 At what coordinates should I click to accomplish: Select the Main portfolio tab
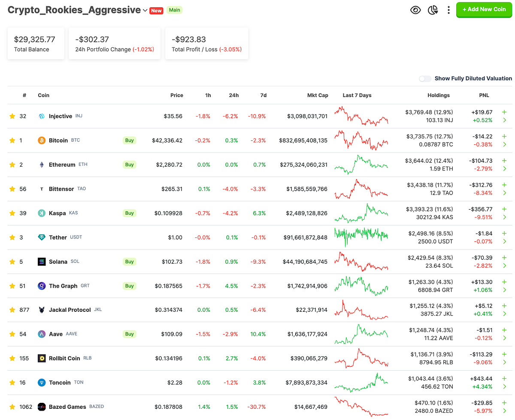tap(174, 9)
